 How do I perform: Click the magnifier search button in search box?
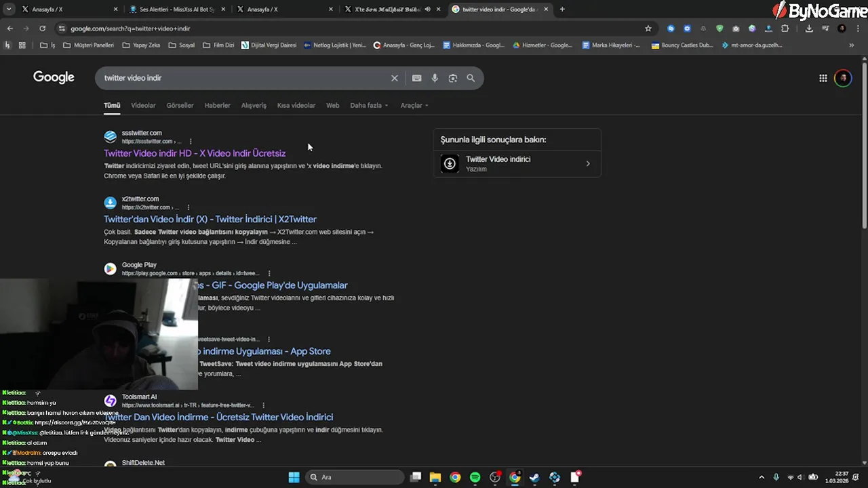(x=471, y=78)
